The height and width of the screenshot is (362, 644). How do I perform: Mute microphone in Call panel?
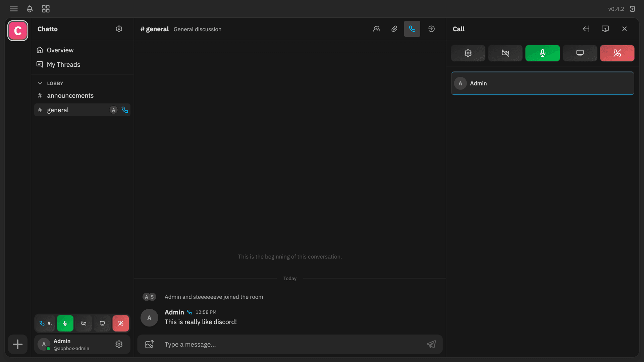click(542, 53)
